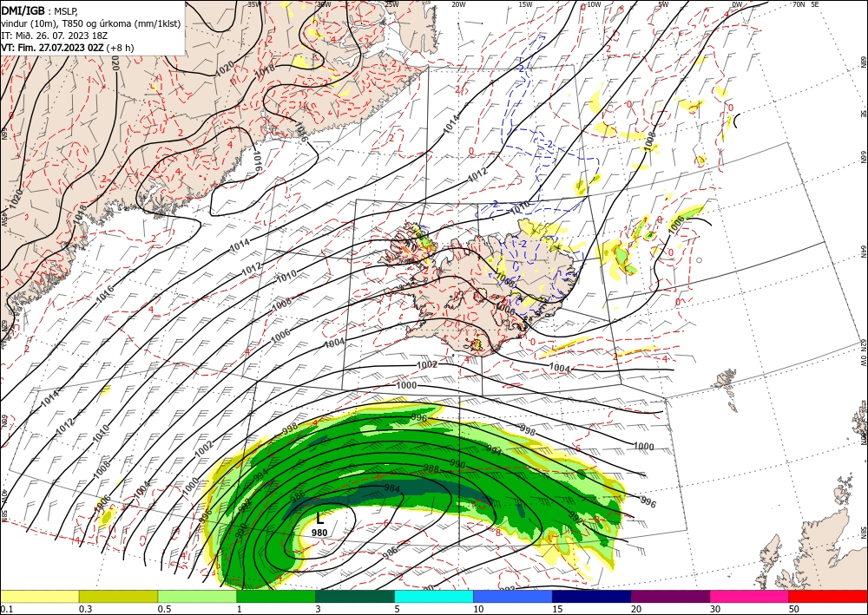868x615 pixels.
Task: Click the '0.5' legend scale value
Action: coord(164,609)
